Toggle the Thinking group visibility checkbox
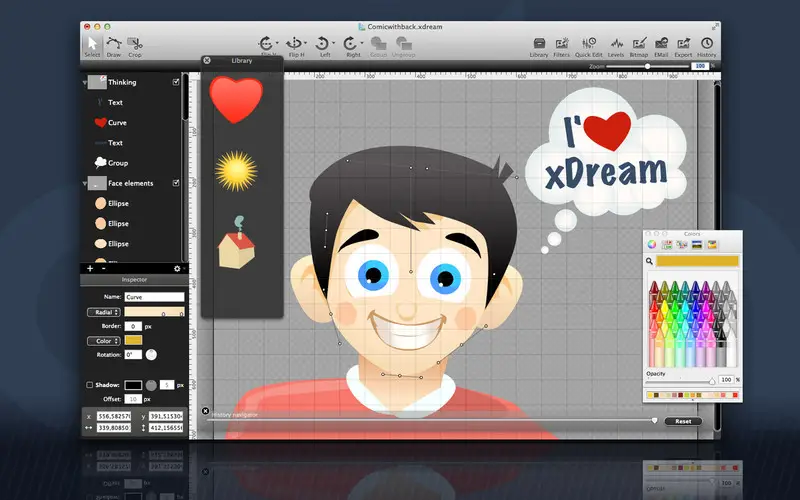 pos(176,82)
